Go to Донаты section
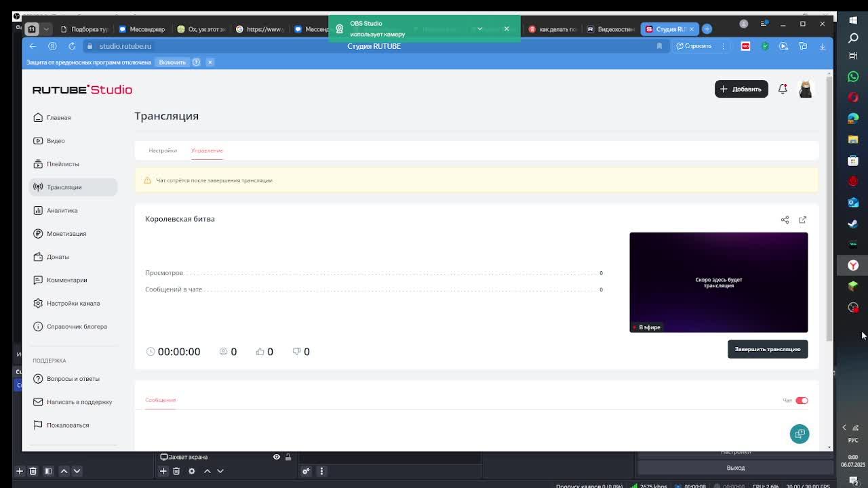 point(73,257)
